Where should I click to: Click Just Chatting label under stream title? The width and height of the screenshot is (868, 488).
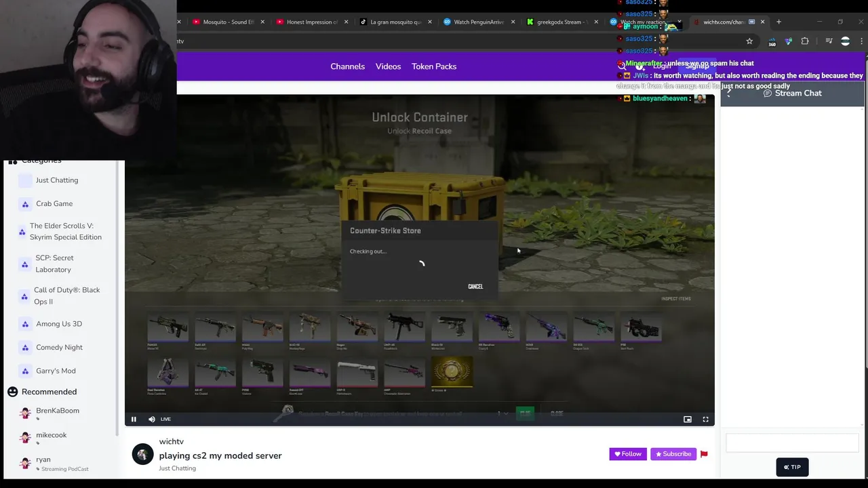pyautogui.click(x=177, y=468)
